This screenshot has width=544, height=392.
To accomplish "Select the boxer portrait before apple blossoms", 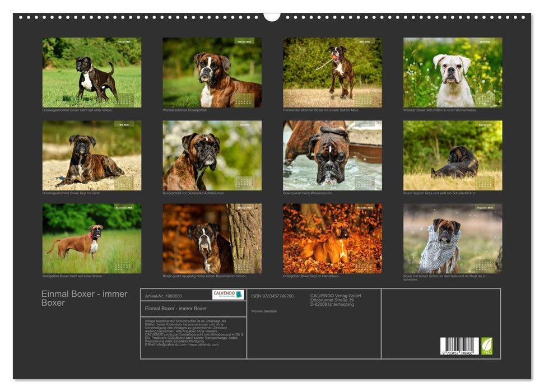I will click(212, 155).
